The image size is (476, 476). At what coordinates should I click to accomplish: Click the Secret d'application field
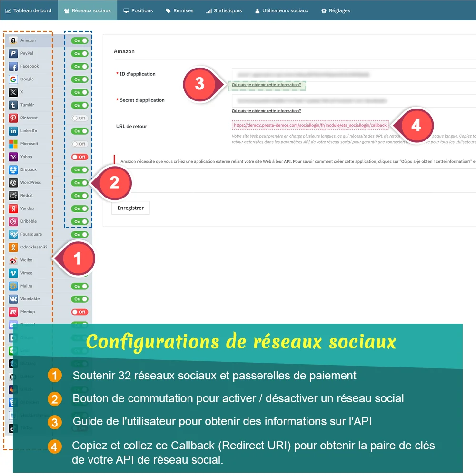[x=354, y=101]
